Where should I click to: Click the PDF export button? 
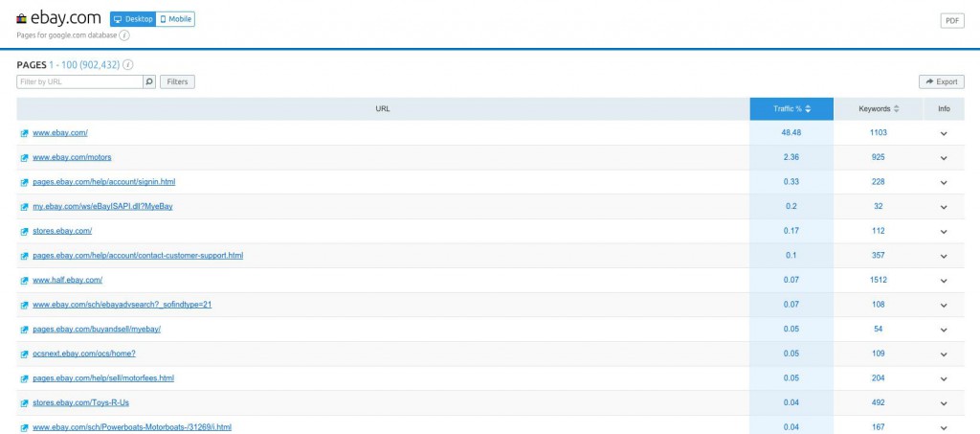[952, 21]
